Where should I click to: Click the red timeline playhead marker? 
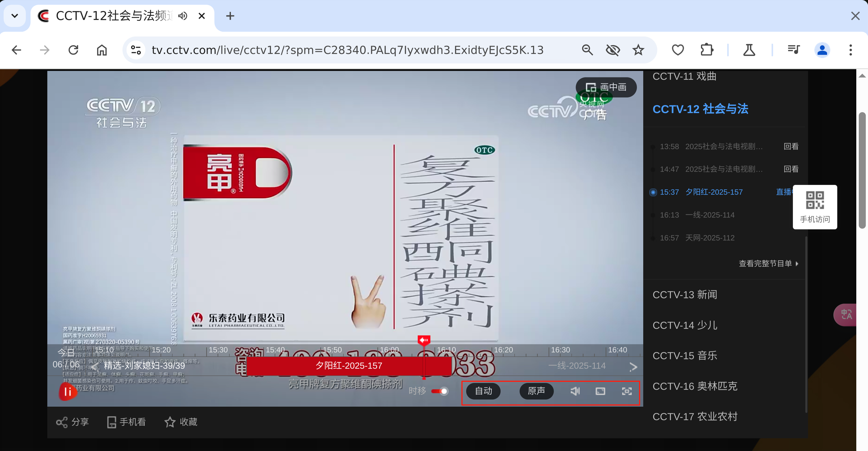(424, 340)
